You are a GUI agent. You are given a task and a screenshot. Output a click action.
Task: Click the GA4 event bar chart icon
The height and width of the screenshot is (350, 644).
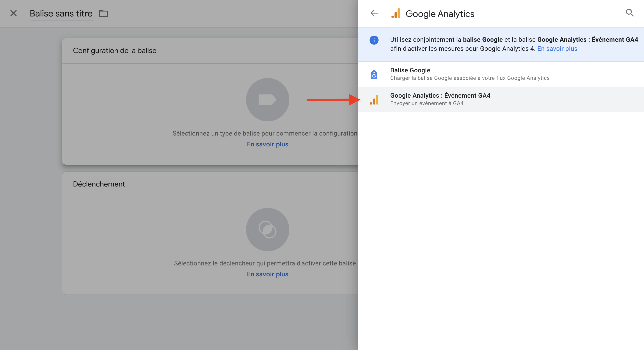tap(374, 100)
